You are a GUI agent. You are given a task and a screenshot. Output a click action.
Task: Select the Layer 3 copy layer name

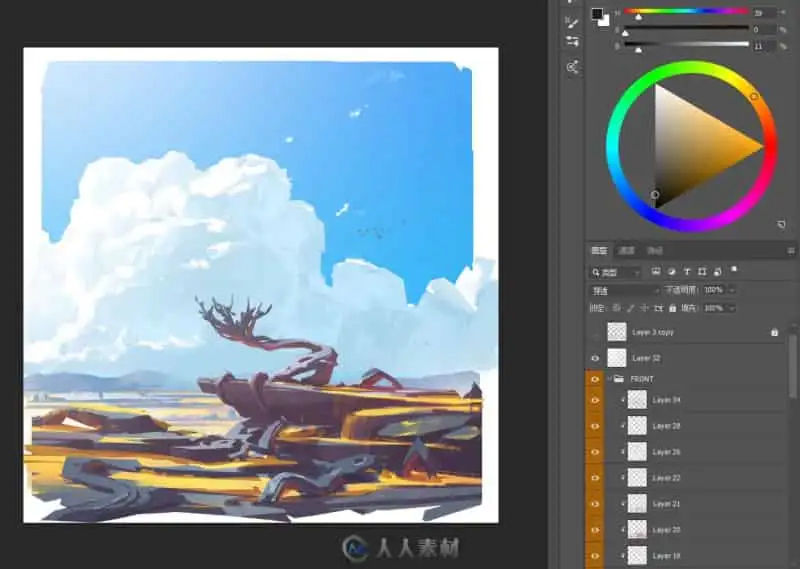click(x=653, y=333)
